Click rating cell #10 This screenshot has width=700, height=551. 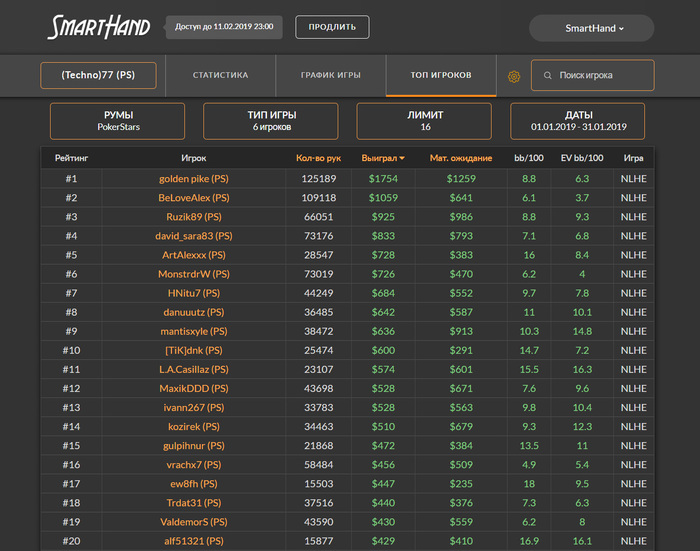71,351
